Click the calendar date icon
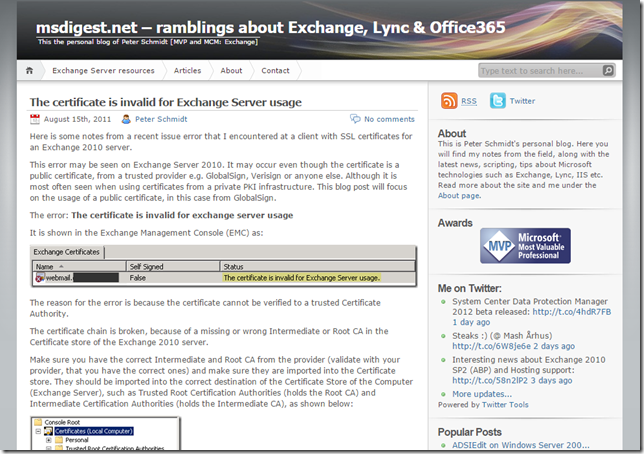The image size is (644, 454). (35, 119)
